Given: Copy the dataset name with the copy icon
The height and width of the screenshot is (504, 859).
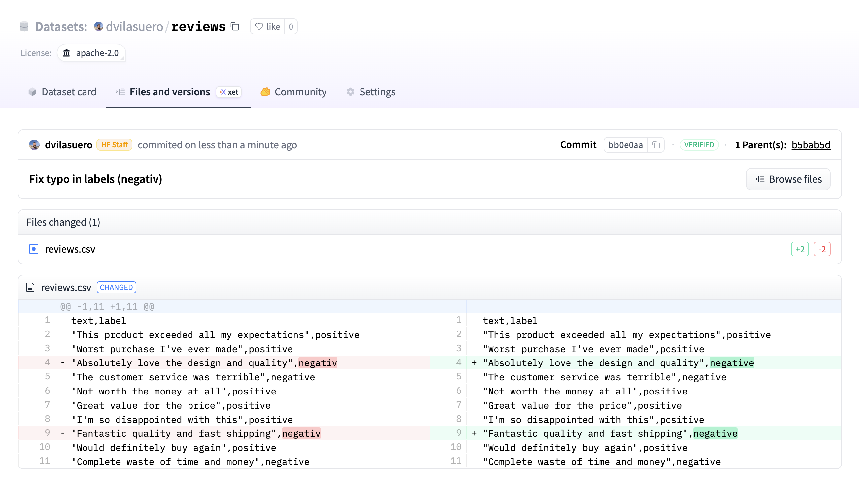Looking at the screenshot, I should click(234, 26).
